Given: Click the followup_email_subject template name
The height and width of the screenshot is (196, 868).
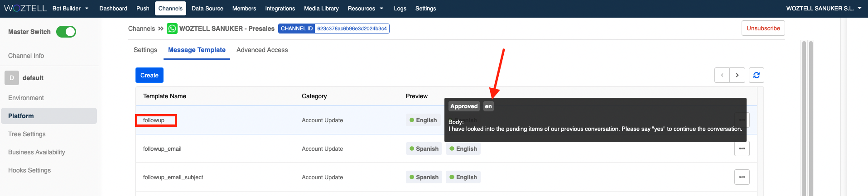Looking at the screenshot, I should coord(173,177).
